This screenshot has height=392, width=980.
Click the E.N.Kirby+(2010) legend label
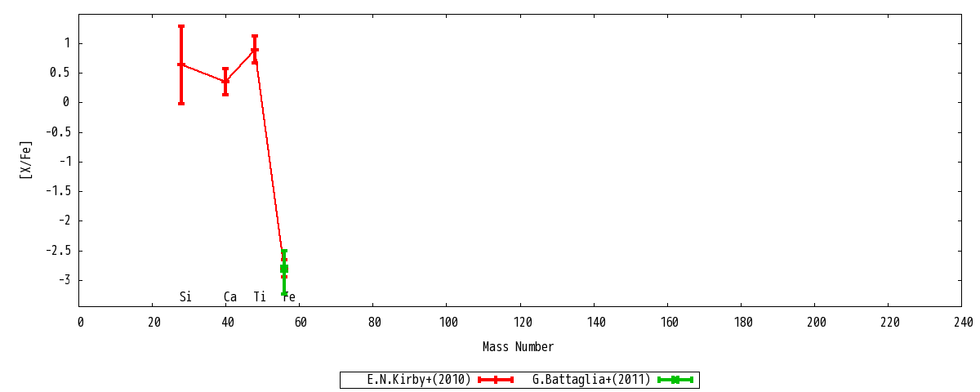point(419,380)
